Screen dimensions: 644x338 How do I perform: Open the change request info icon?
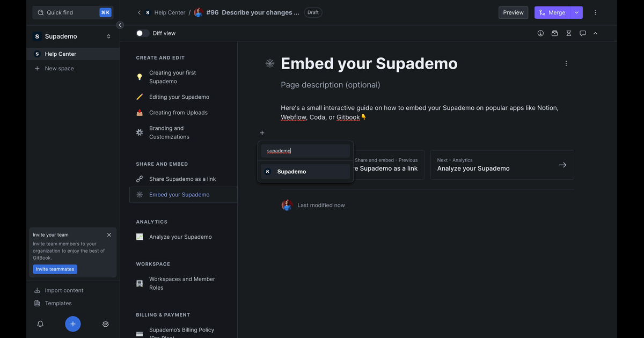pyautogui.click(x=540, y=33)
